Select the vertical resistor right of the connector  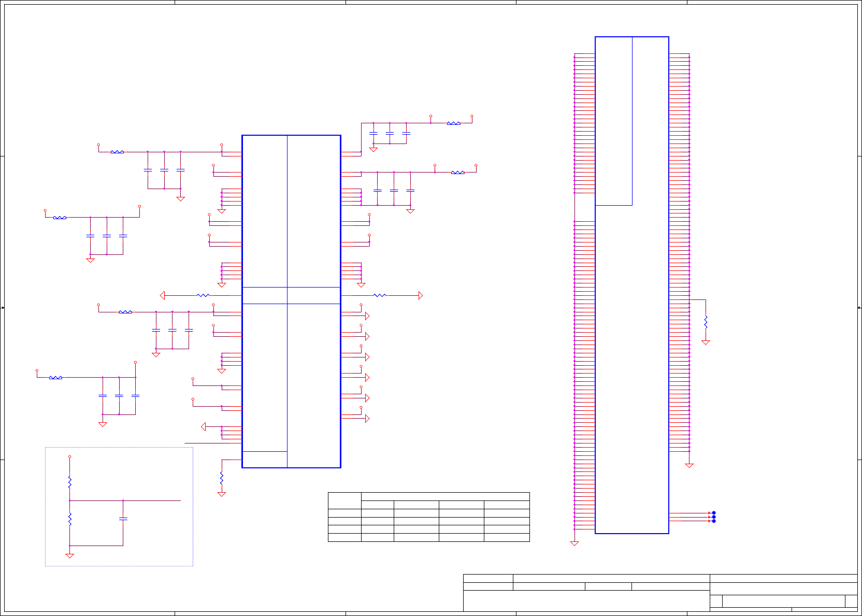point(706,321)
